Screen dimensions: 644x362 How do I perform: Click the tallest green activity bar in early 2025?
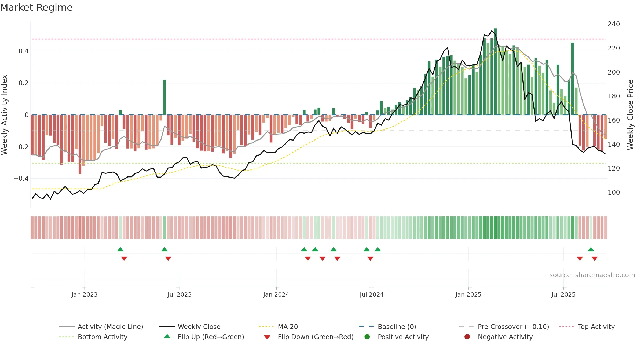495,72
